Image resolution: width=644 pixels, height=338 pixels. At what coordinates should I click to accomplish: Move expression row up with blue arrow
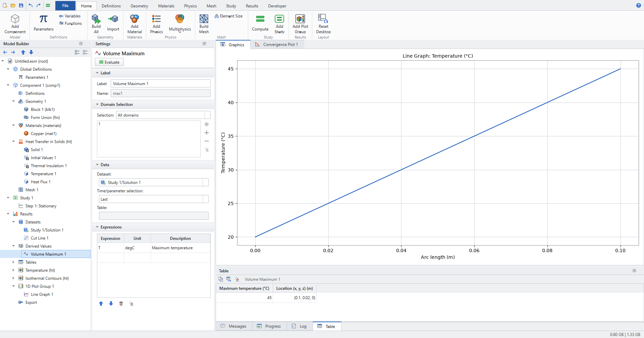pos(101,303)
